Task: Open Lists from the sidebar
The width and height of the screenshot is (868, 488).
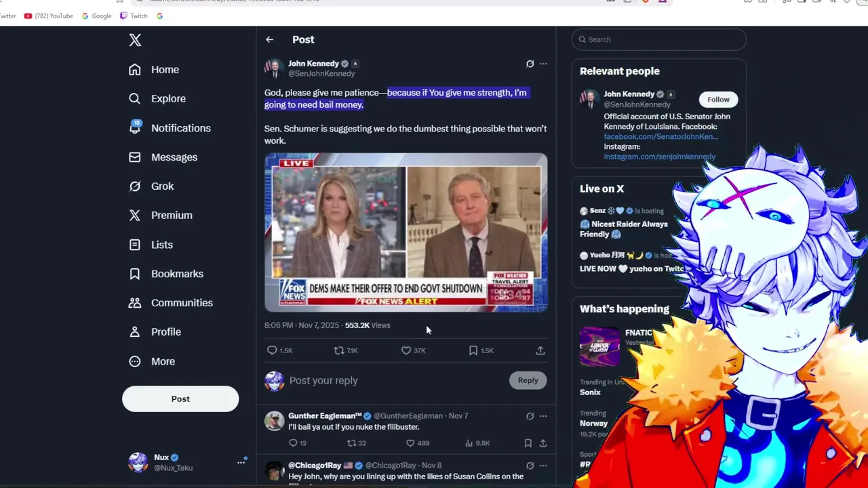Action: 151,244
